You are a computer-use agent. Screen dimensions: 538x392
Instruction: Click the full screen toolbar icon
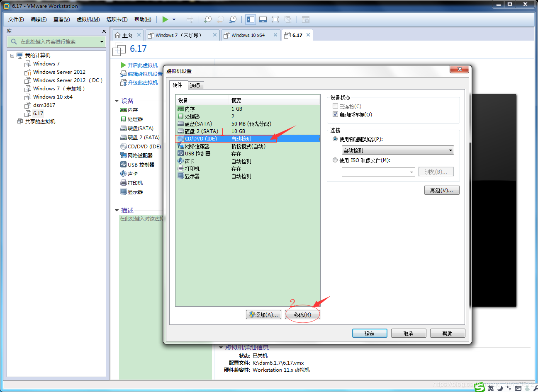coord(275,19)
